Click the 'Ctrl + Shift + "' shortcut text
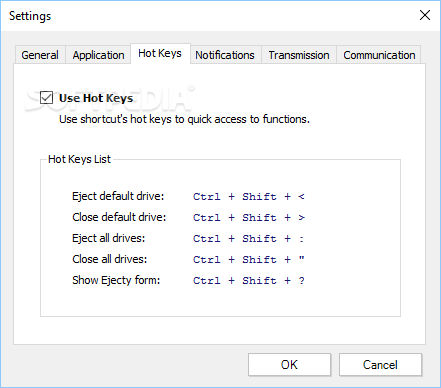Viewport: 441px width, 388px height. [249, 260]
